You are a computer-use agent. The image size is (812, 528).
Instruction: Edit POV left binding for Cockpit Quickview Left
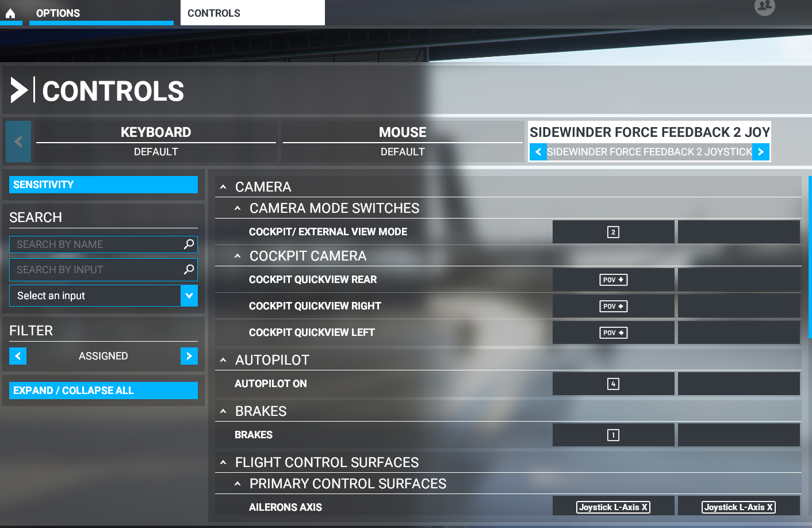click(x=613, y=332)
